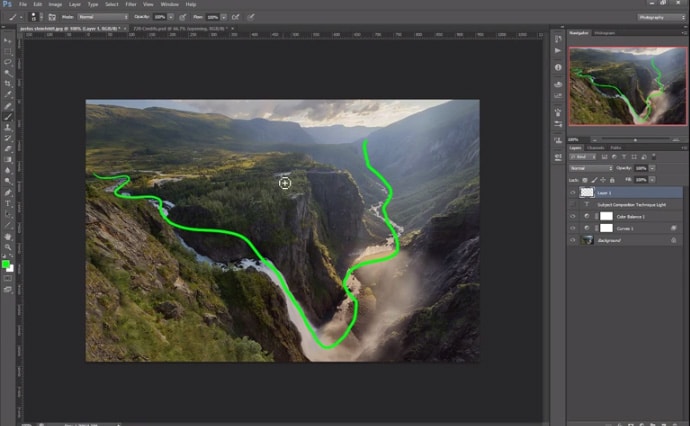Viewport: 690px width, 426px height.
Task: Hide Layer 1 using its eye icon
Action: tap(572, 192)
